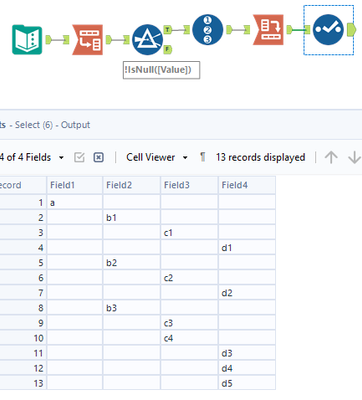Select the cell containing 'c4'

pyautogui.click(x=189, y=338)
